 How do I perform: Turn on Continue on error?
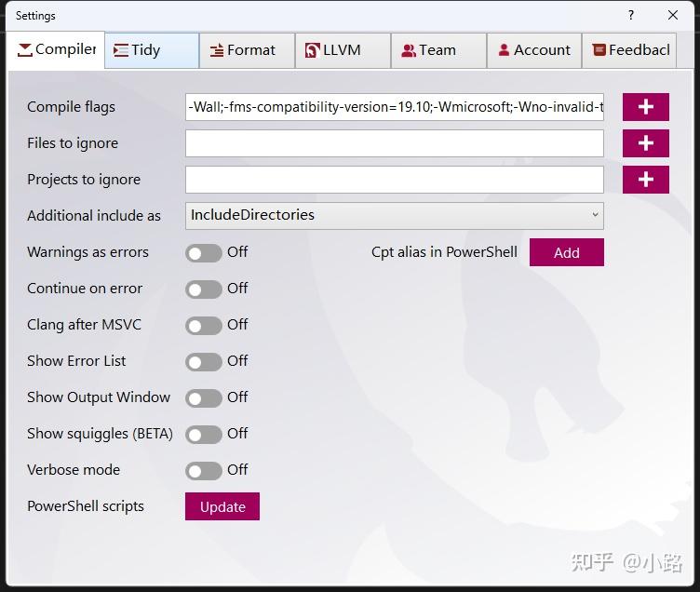(x=204, y=289)
